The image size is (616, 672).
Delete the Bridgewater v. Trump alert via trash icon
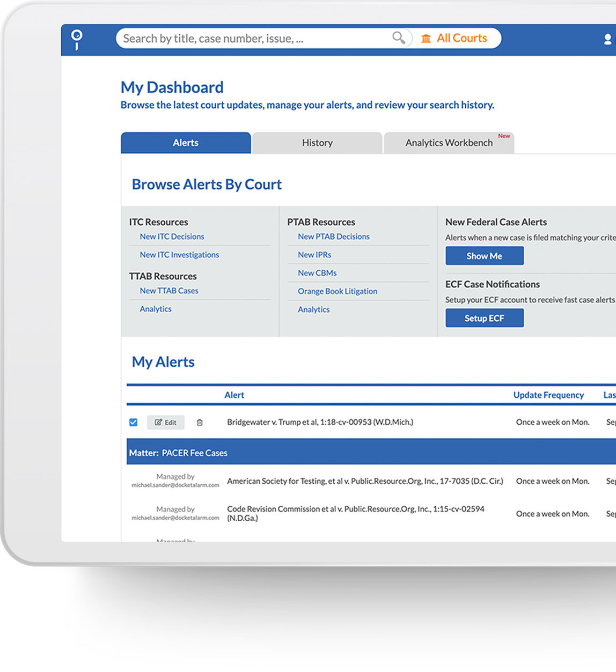[x=200, y=423]
